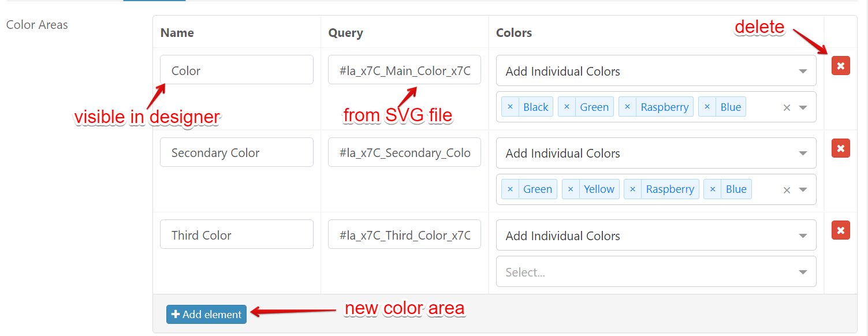Open Add Individual Colors dropdown for Third Color
The width and height of the screenshot is (868, 336).
(x=655, y=236)
